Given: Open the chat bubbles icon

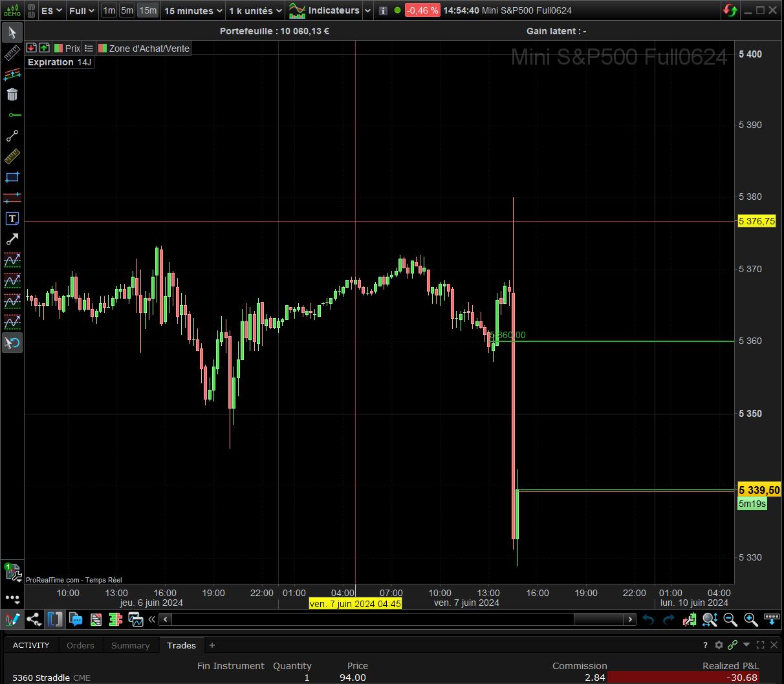Looking at the screenshot, I should [76, 619].
